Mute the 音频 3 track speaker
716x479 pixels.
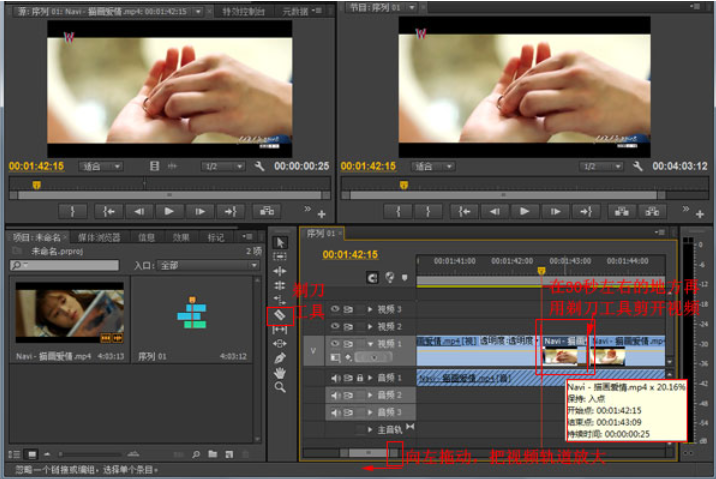335,412
